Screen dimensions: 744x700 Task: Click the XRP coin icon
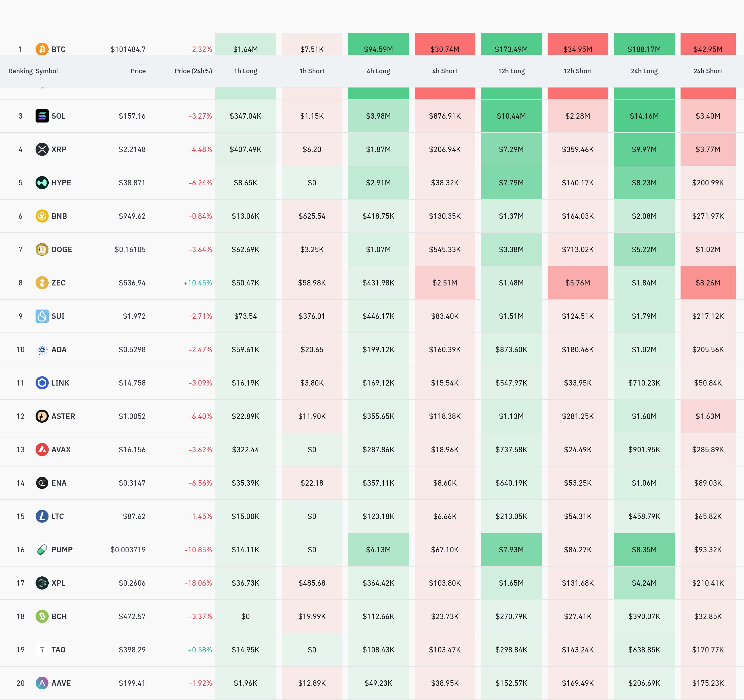point(42,149)
